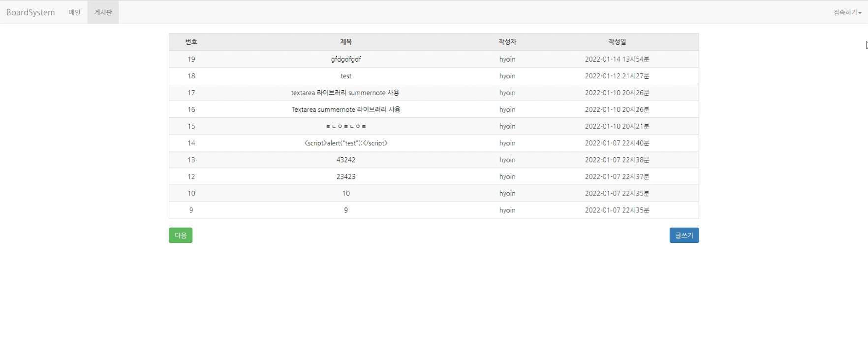This screenshot has height=340, width=868.
Task: Click date 2022-01-10 20시21분
Action: tap(617, 126)
